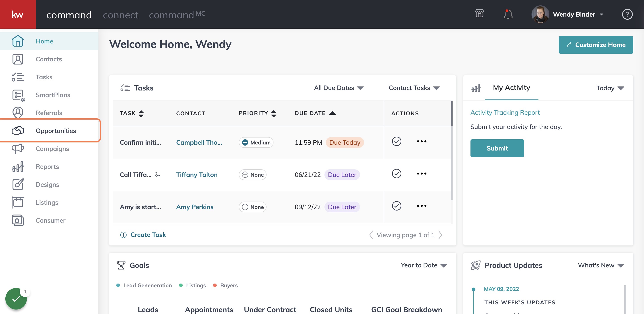Open more actions for Call Tiffa... task
644x314 pixels.
point(422,174)
